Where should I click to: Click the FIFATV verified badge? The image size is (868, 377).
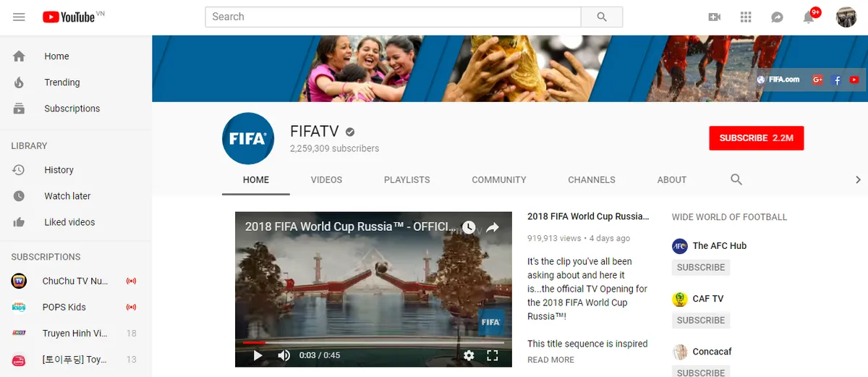pyautogui.click(x=350, y=132)
